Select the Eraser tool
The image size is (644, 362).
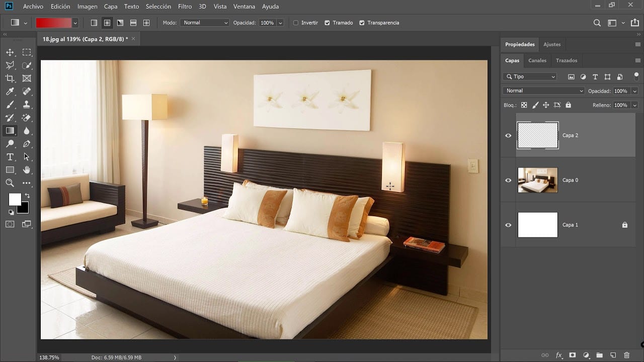pos(27,118)
